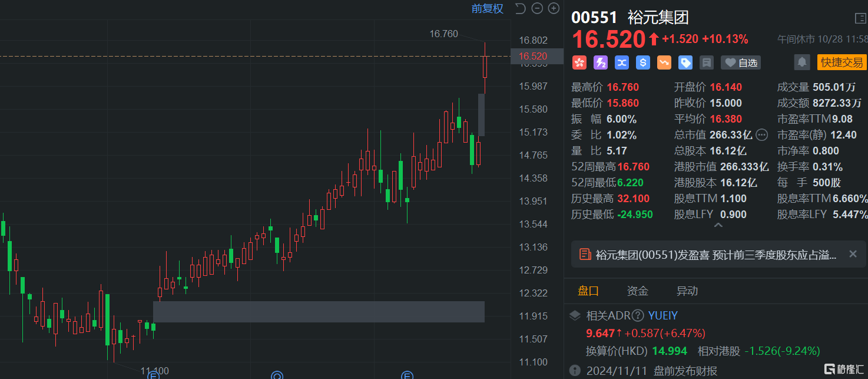Click the chart undo/reset arrow icon
This screenshot has width=868, height=379.
click(x=520, y=8)
